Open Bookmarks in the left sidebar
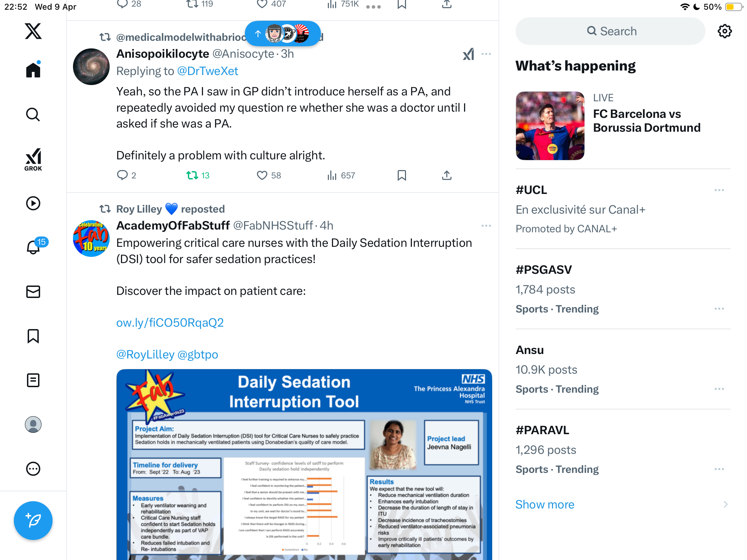This screenshot has height=560, width=747. [33, 336]
